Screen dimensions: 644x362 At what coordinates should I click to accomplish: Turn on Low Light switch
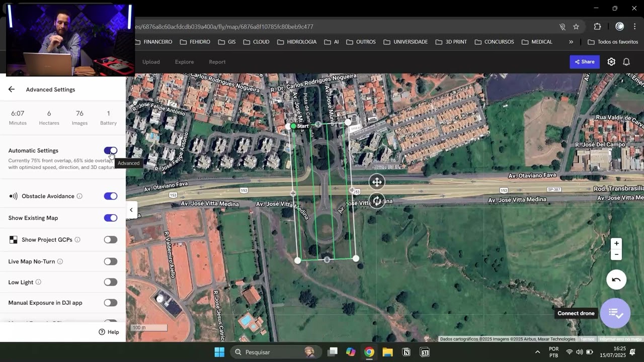click(111, 282)
